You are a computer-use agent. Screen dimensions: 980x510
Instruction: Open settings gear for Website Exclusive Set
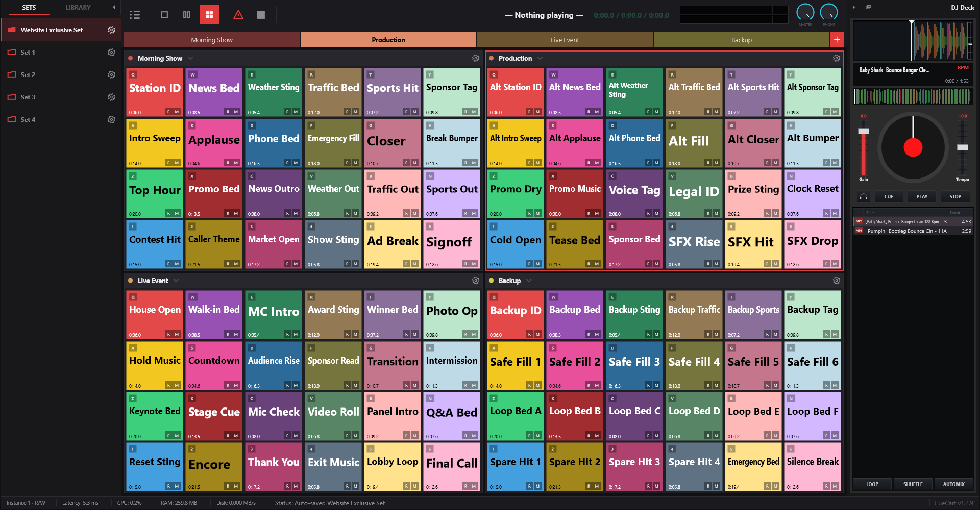[111, 30]
